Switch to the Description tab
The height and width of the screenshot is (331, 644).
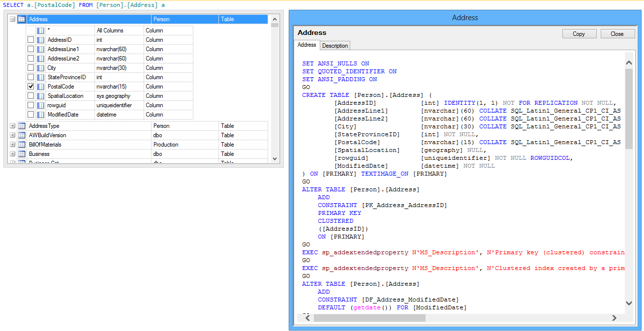tap(335, 46)
